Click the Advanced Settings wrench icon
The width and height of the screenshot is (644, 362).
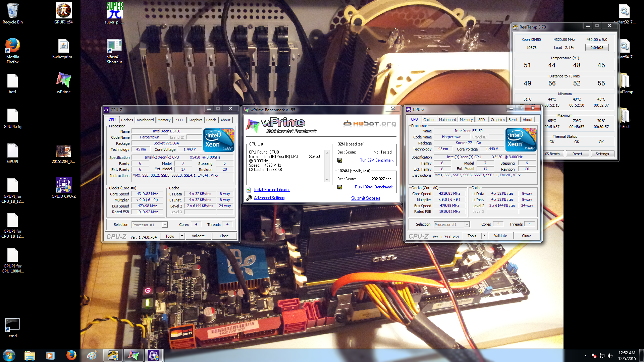pyautogui.click(x=249, y=198)
